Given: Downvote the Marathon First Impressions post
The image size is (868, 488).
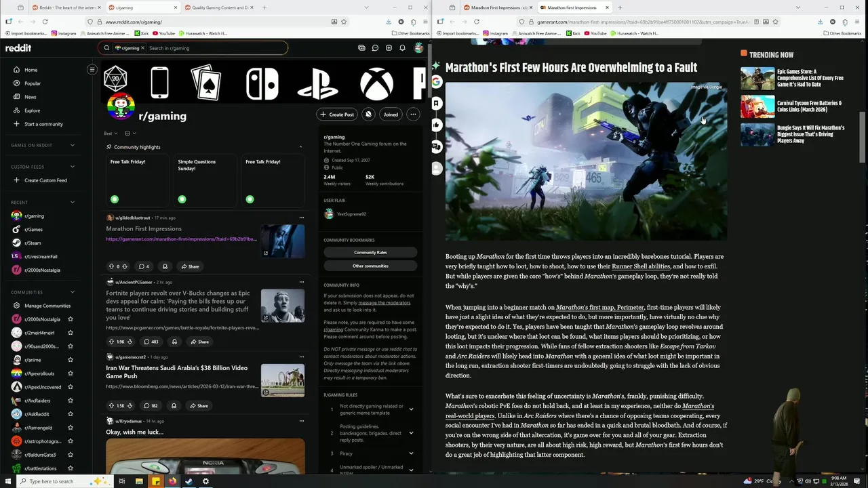Looking at the screenshot, I should click(x=126, y=266).
